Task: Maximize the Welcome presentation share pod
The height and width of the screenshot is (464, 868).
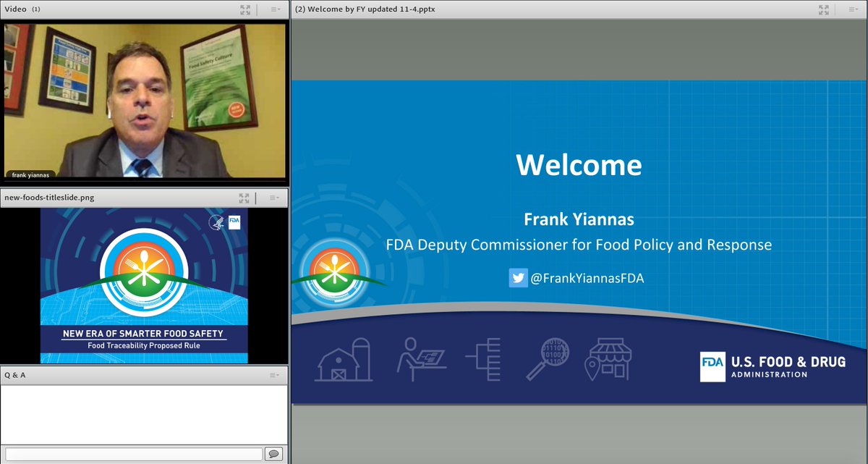Action: click(823, 10)
